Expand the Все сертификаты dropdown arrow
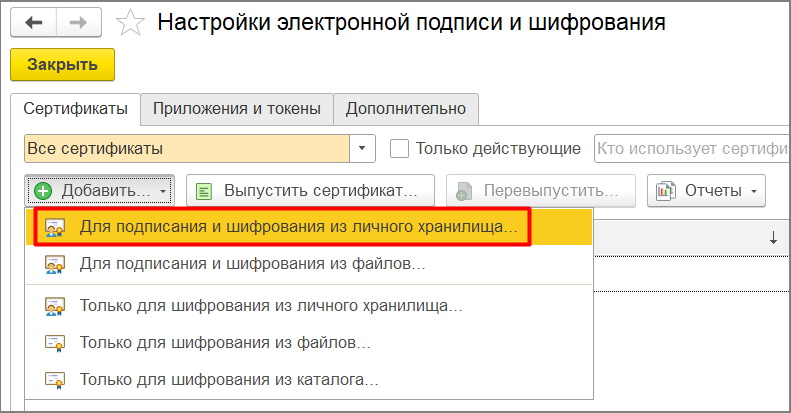Screen dimensions: 791x413 [x=362, y=148]
